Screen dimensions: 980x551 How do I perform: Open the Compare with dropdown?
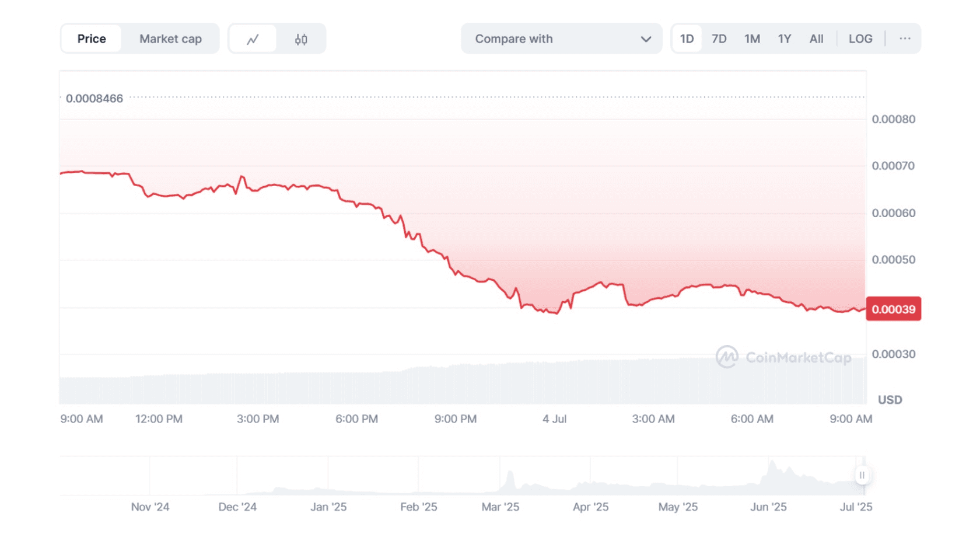[x=561, y=39]
